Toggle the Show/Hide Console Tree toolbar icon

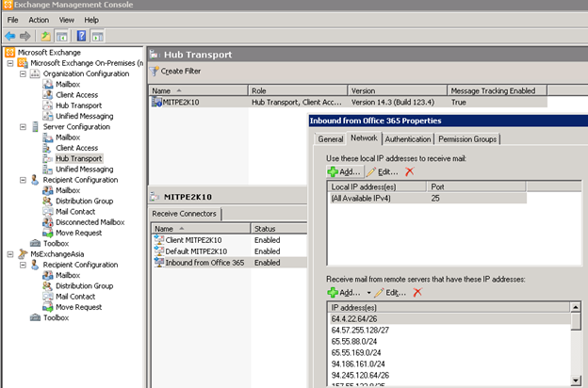click(x=61, y=37)
